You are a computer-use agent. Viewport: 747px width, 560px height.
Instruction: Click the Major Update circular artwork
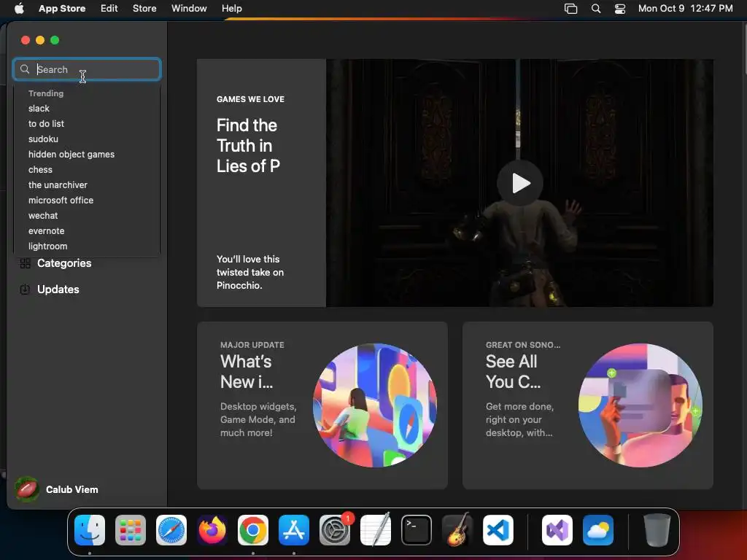click(x=374, y=405)
